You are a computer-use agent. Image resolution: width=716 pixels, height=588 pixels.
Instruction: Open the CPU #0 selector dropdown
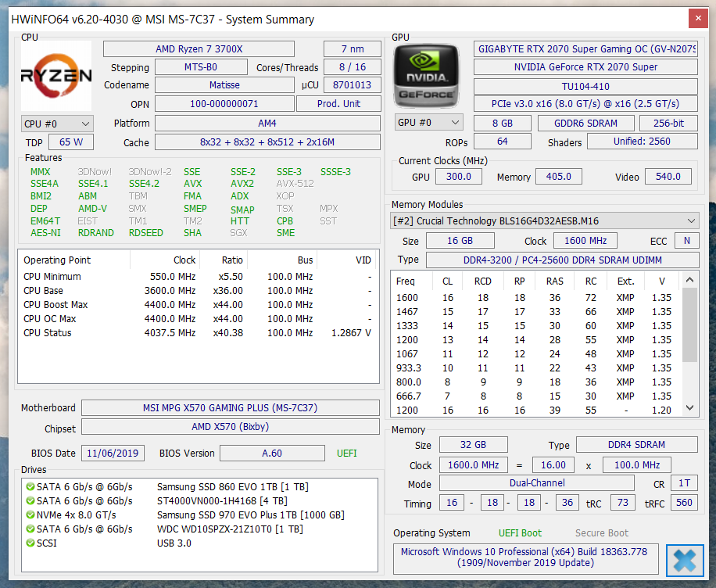point(57,124)
